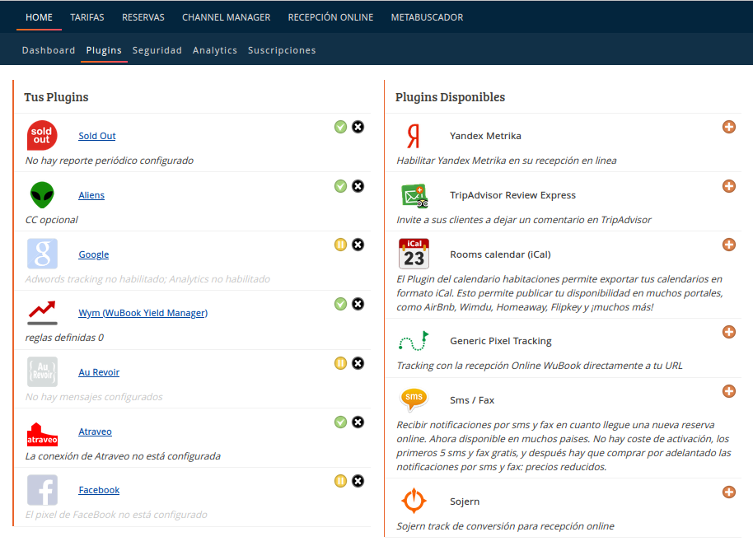753x560 pixels.
Task: Toggle the paused Au Revoir plugin status
Action: click(340, 363)
